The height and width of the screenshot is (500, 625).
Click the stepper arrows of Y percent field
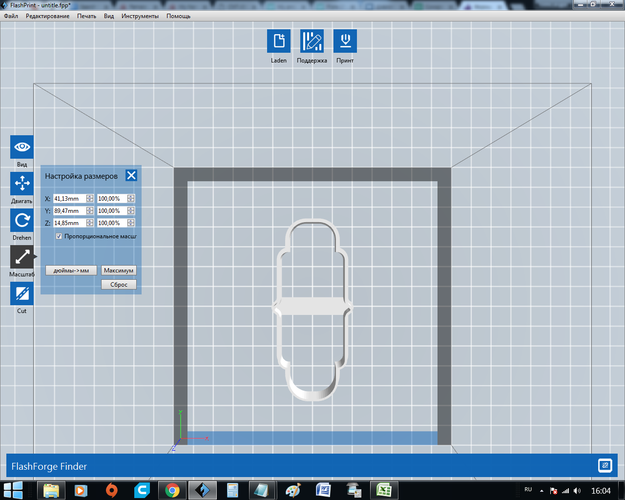[131, 211]
